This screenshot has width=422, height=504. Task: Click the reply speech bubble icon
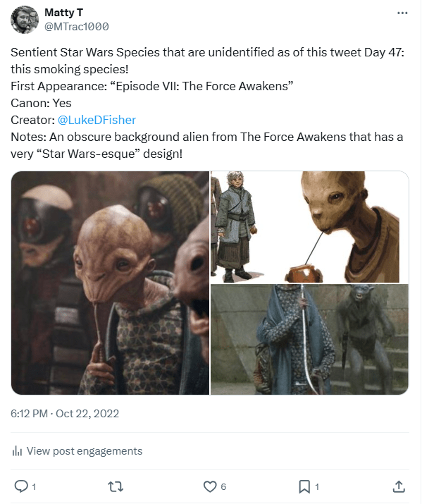(x=21, y=486)
